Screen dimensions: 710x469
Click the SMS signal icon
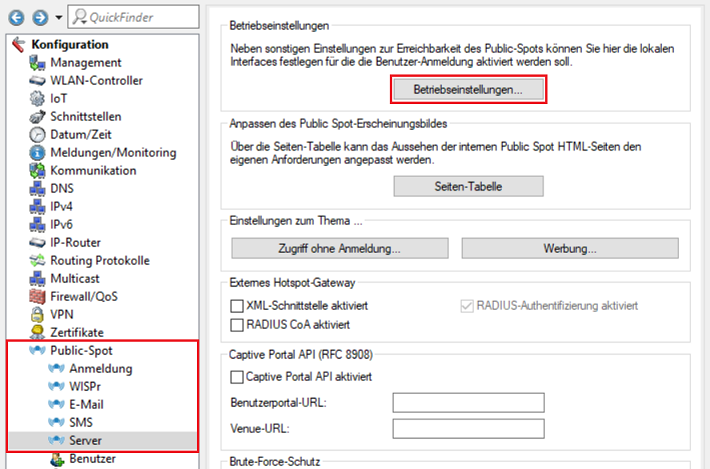point(56,422)
